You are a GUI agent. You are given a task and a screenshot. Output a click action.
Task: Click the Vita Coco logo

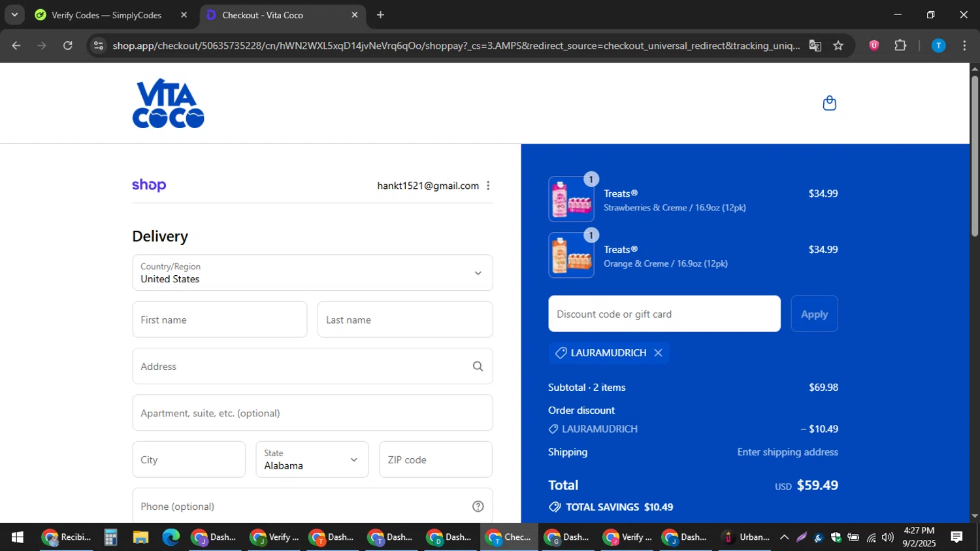(169, 103)
